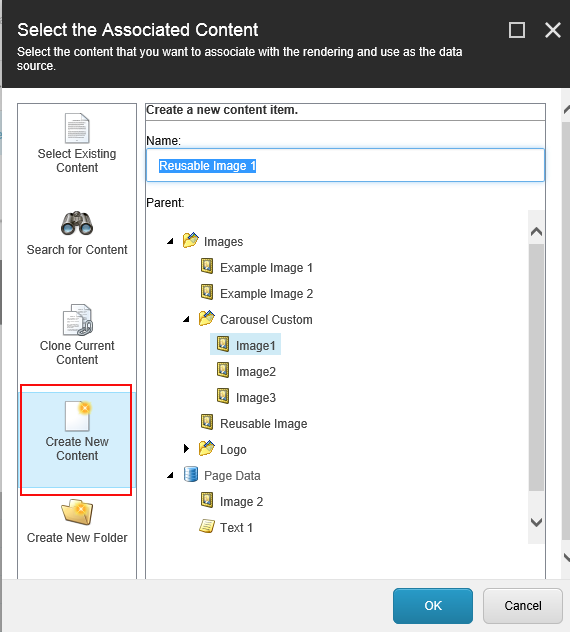Click the tree scrollbar down arrow
This screenshot has width=570, height=632.
[x=536, y=523]
